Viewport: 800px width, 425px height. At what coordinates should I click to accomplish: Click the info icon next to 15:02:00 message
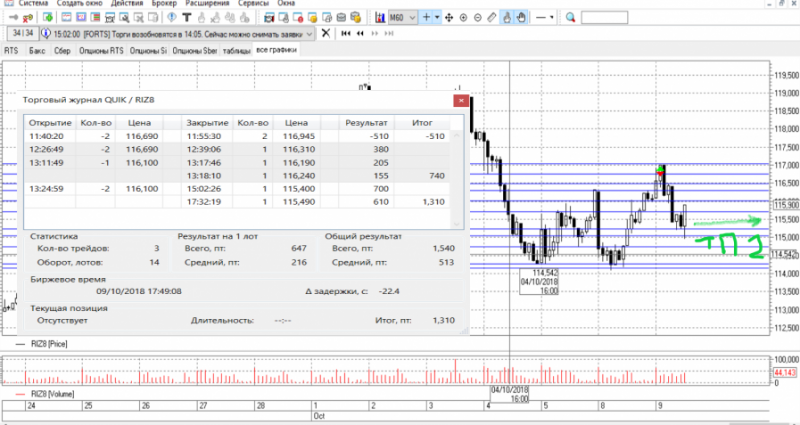pos(46,34)
